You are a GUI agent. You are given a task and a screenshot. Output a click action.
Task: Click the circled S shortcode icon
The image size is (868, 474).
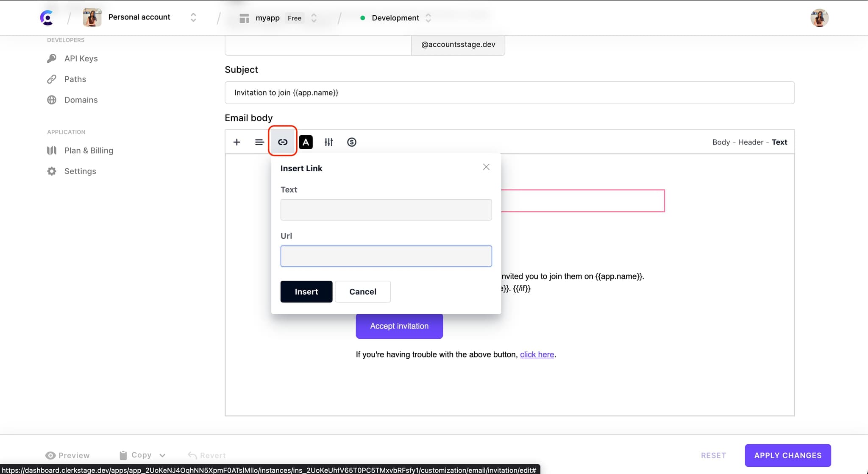(351, 142)
